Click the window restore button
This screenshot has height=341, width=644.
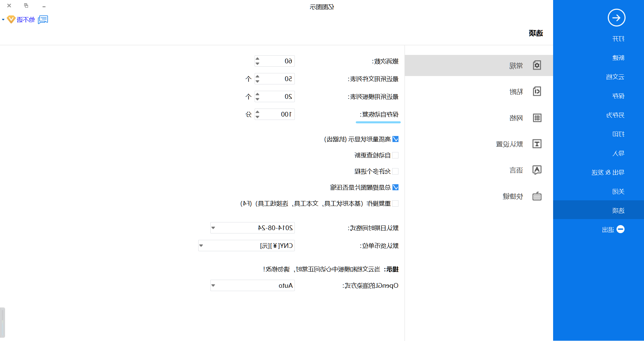pyautogui.click(x=26, y=6)
